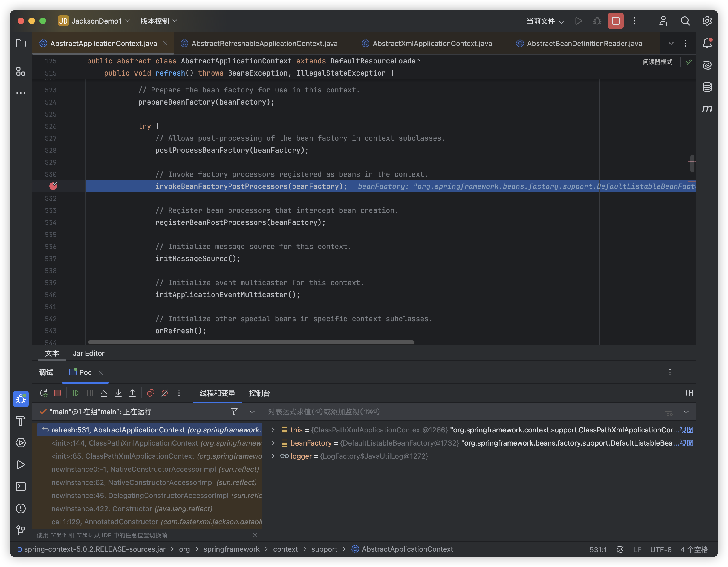
Task: Open the Database tool window icon
Action: [707, 87]
